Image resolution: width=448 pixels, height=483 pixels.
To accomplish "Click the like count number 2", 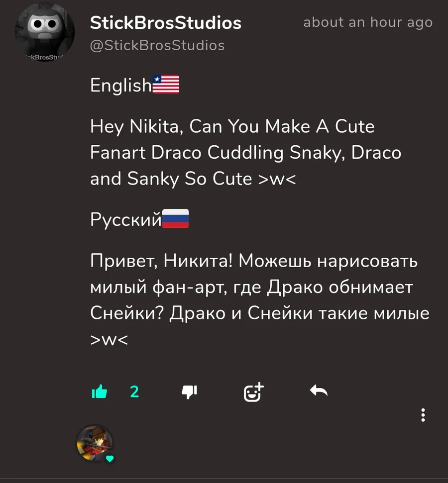I will [x=134, y=392].
